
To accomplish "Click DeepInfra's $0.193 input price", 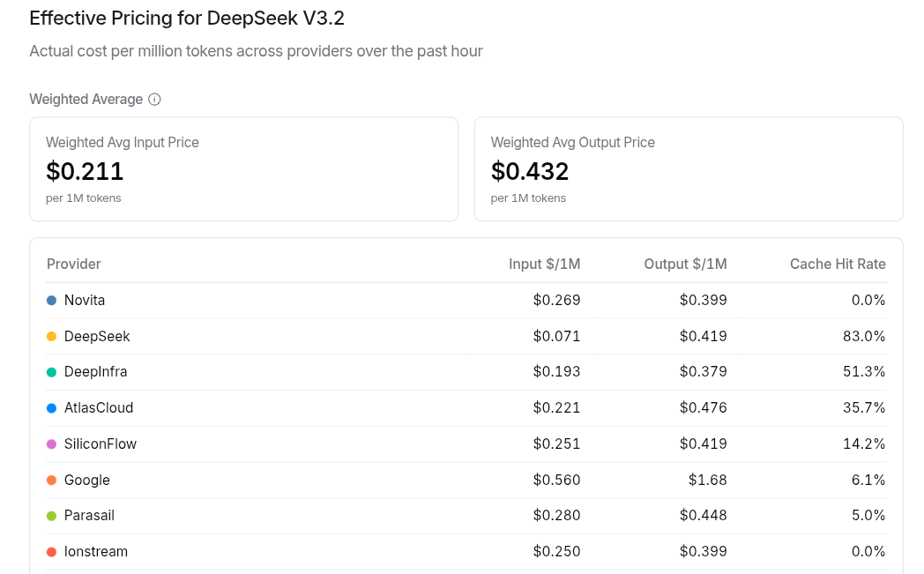I will (x=557, y=372).
